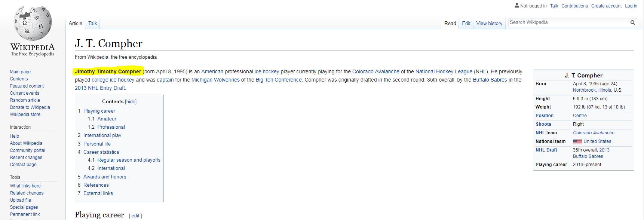Click the Shoots label link
Screen dimensions: 644x220
point(543,124)
